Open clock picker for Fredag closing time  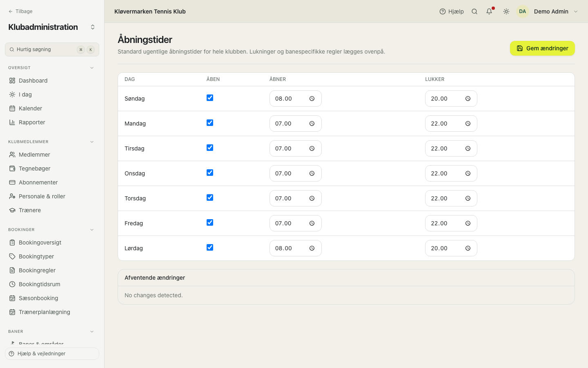[x=468, y=223]
